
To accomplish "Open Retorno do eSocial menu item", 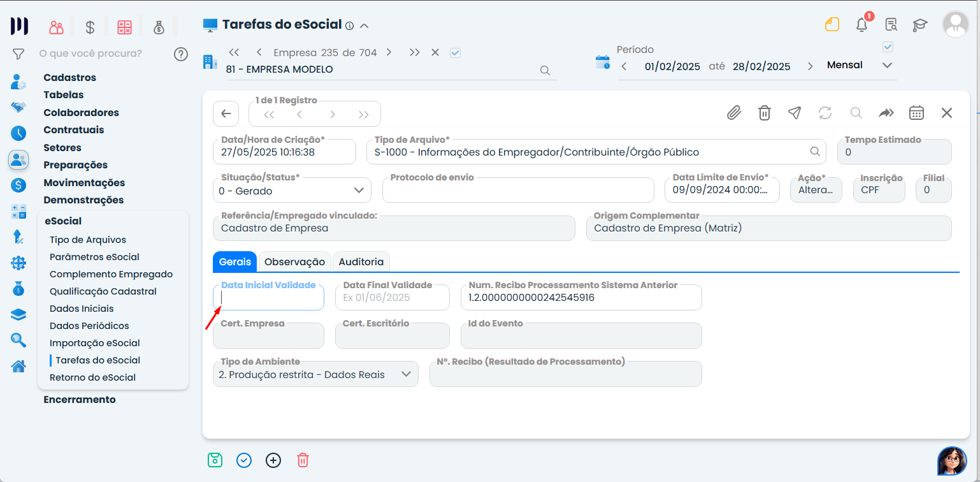I will tap(92, 377).
